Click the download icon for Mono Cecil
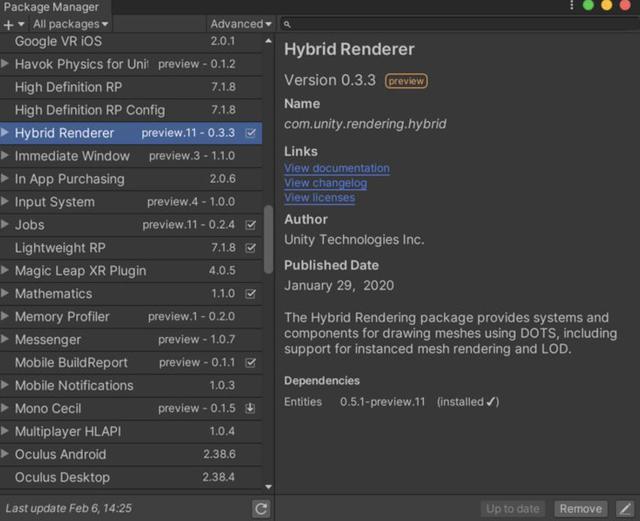 tap(251, 408)
